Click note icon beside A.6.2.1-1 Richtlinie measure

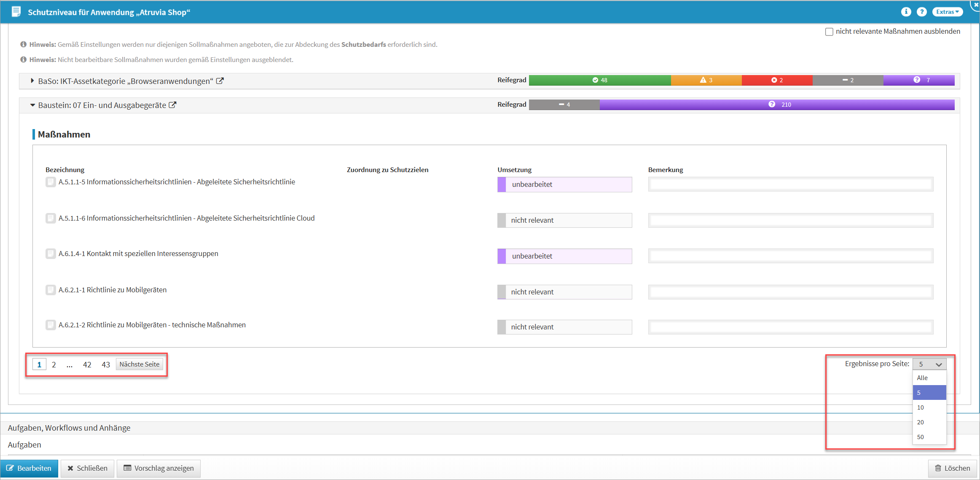51,290
